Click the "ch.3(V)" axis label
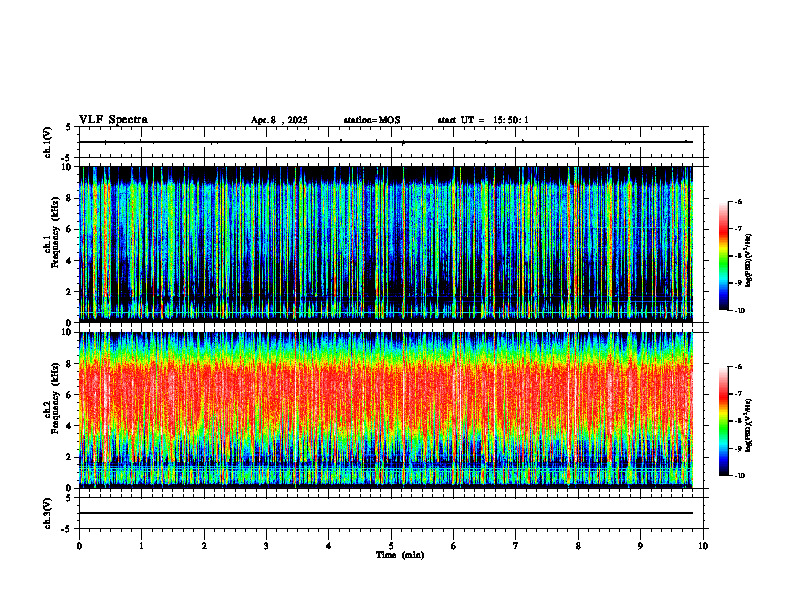The width and height of the screenshot is (792, 612). 48,513
